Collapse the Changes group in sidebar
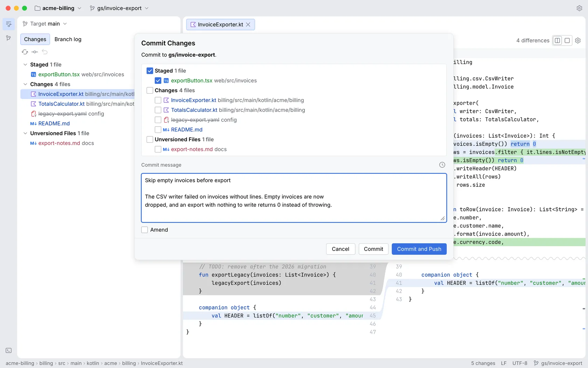The width and height of the screenshot is (588, 368). point(25,84)
